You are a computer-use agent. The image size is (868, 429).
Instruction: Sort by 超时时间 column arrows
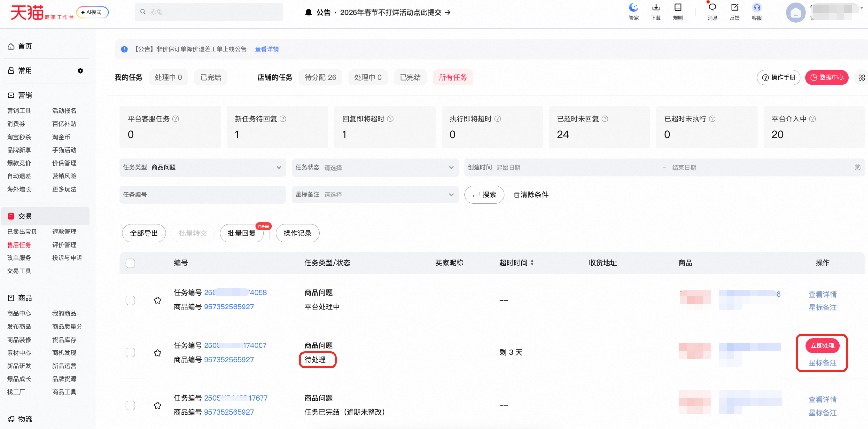click(532, 263)
